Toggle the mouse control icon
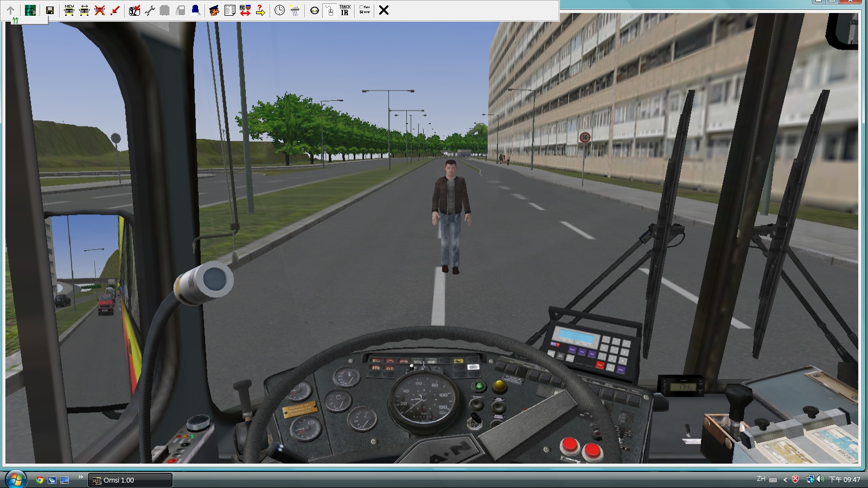868x488 pixels. 329,10
